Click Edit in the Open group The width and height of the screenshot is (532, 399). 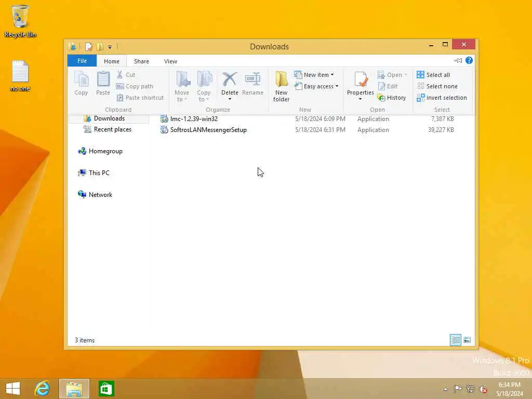coord(388,86)
